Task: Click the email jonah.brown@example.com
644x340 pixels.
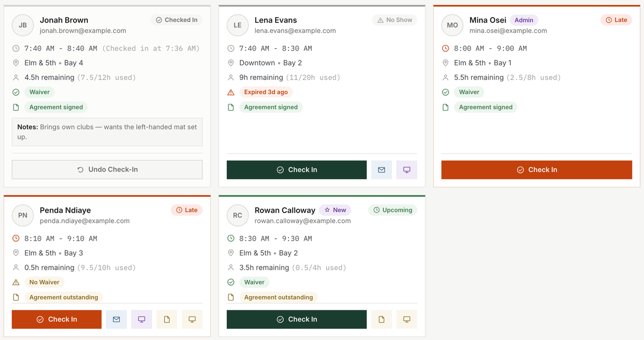Action: (83, 31)
